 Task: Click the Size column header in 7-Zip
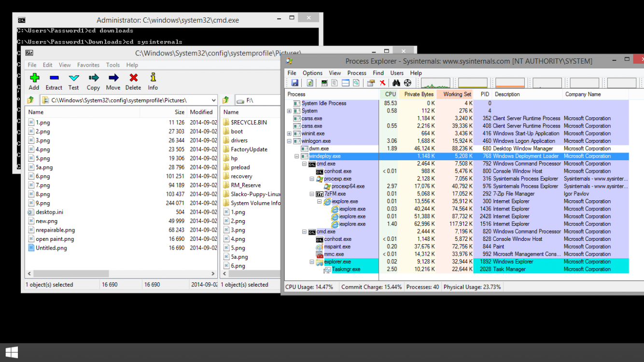[164, 112]
